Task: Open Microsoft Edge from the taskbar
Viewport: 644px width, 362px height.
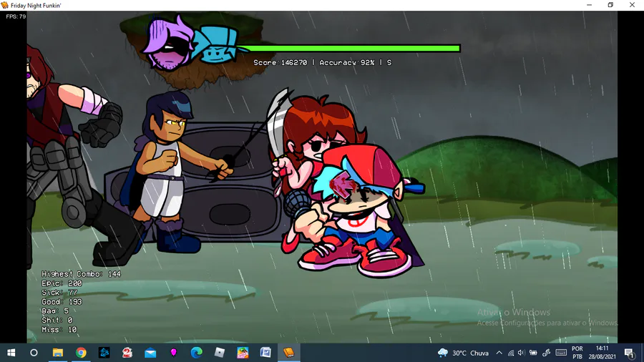Action: coord(196,353)
